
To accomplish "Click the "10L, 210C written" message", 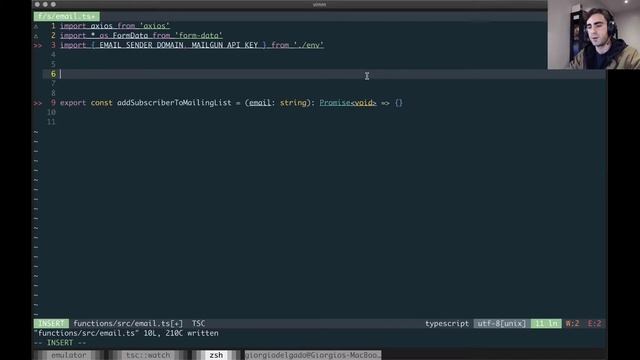I will (x=181, y=333).
